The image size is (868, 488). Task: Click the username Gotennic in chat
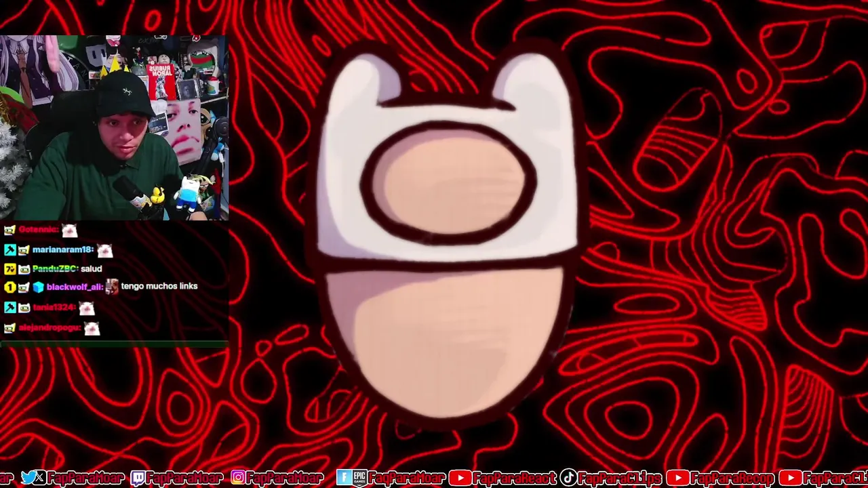(x=38, y=230)
